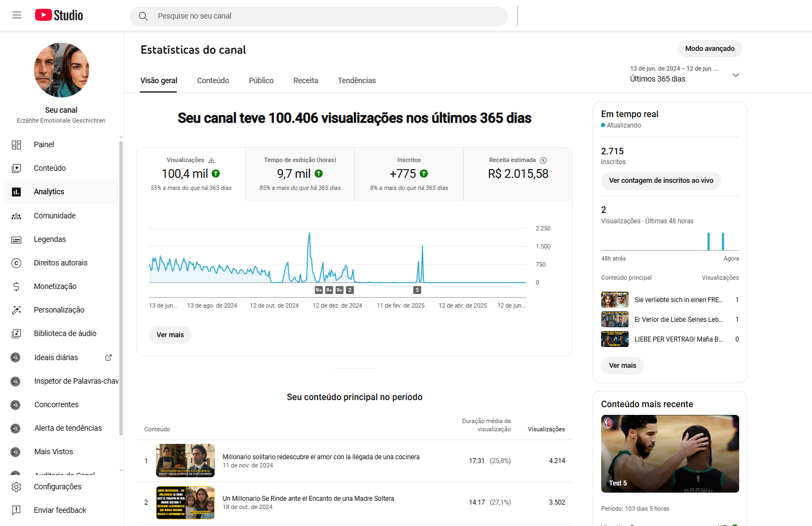Open thumbnail of LIEBE PER VERTRAG video
The width and height of the screenshot is (812, 526).
pos(615,339)
